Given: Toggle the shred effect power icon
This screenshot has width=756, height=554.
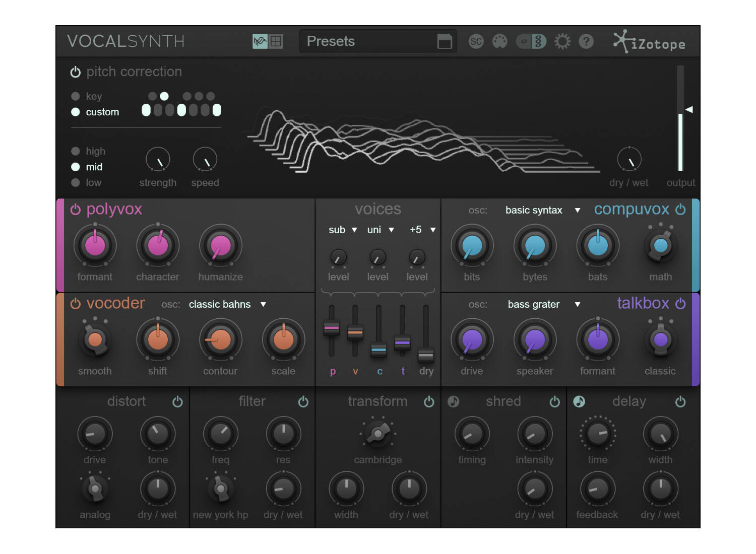Looking at the screenshot, I should coord(554,402).
